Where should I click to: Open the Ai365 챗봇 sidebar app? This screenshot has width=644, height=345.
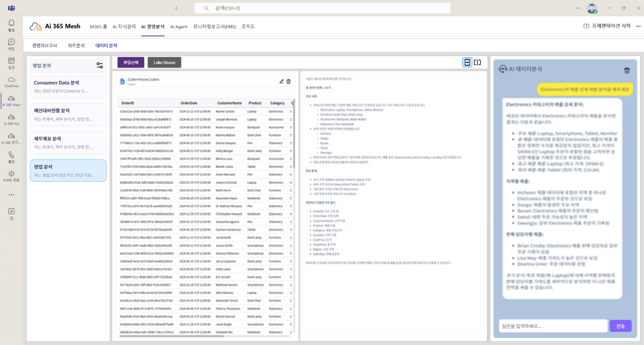pyautogui.click(x=11, y=176)
